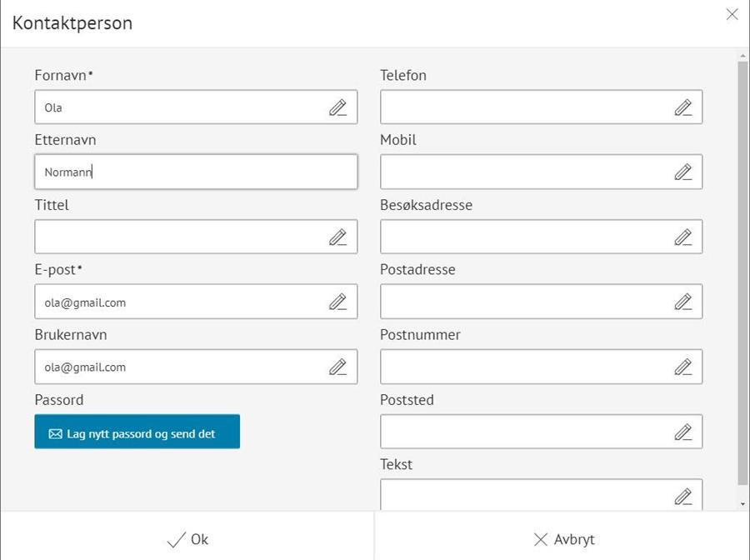Click the edit pencil in Poststed field

[x=683, y=432]
